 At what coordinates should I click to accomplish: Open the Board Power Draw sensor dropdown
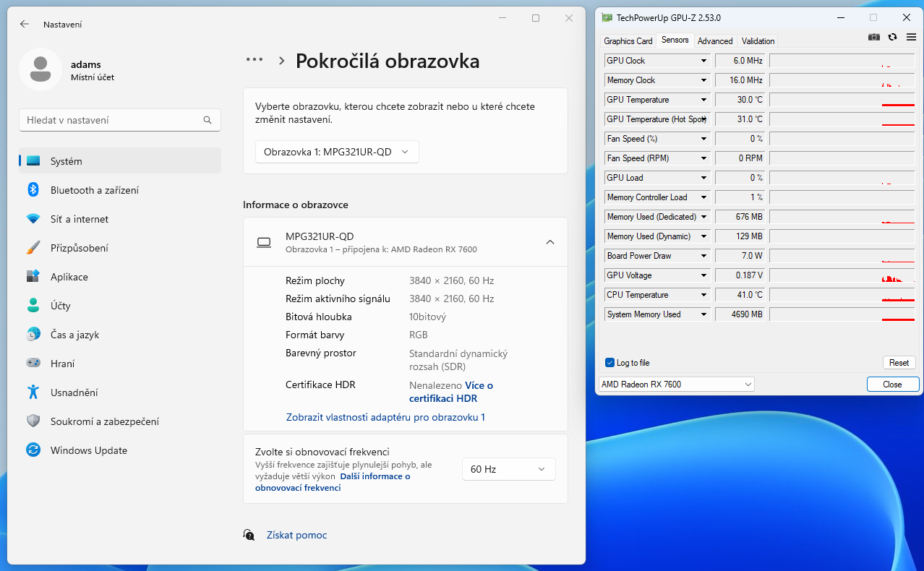click(703, 256)
